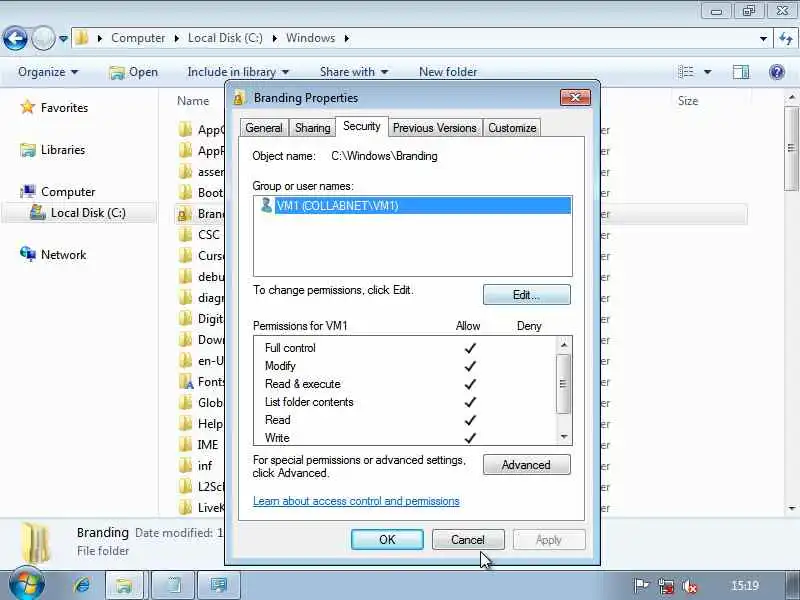Click Windows in the address breadcrumb
Screen dimensions: 800x600
tap(310, 38)
